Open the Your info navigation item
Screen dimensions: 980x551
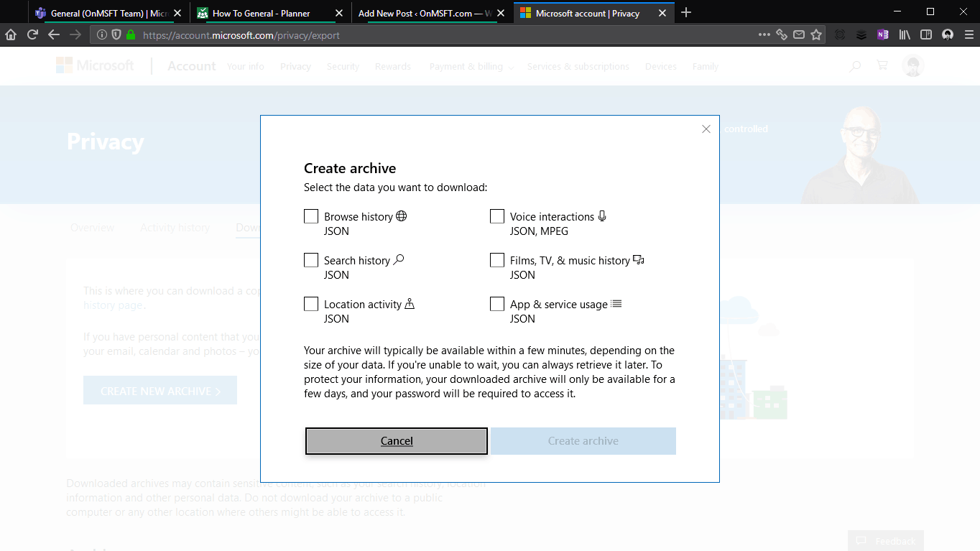coord(246,66)
